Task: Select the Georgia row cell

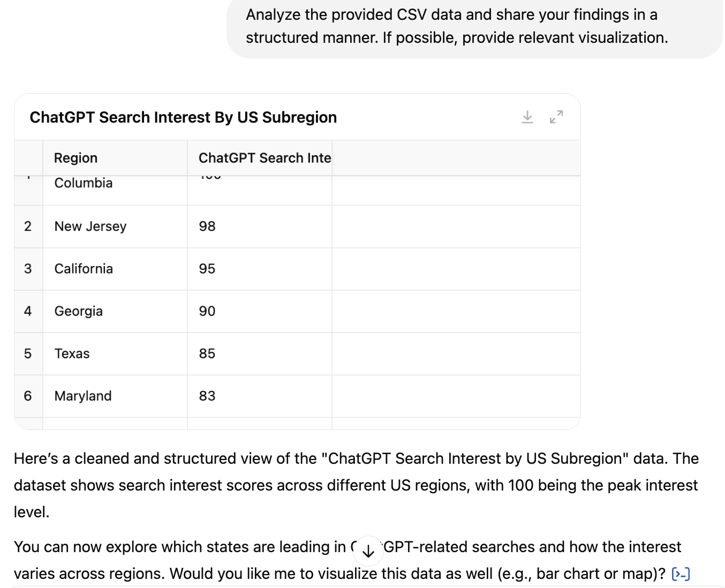Action: [115, 311]
